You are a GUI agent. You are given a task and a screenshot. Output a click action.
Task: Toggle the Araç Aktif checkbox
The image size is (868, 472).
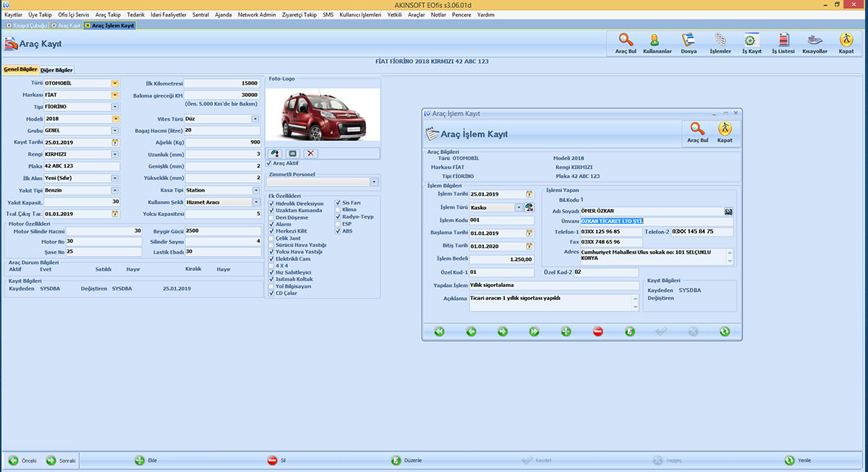pyautogui.click(x=270, y=163)
